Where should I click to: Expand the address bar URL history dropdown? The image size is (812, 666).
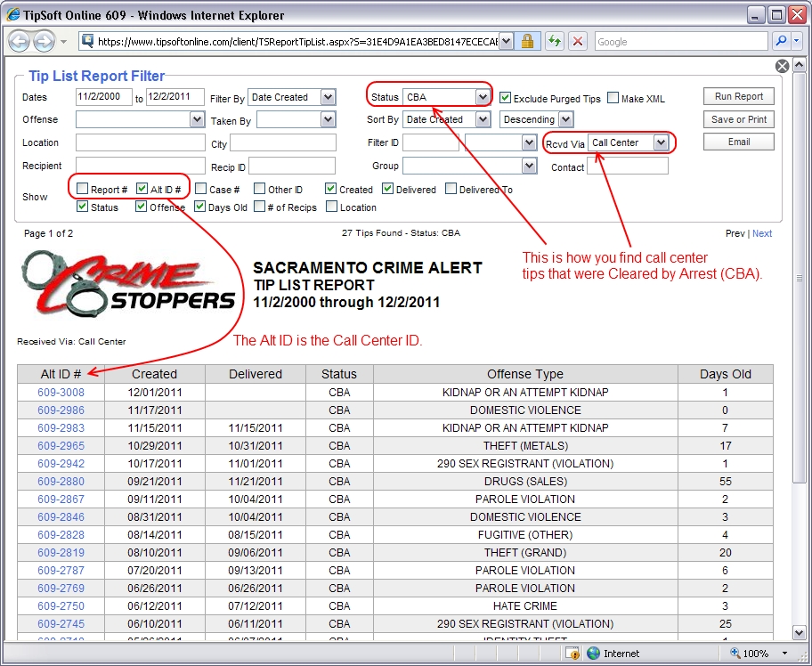(x=507, y=42)
